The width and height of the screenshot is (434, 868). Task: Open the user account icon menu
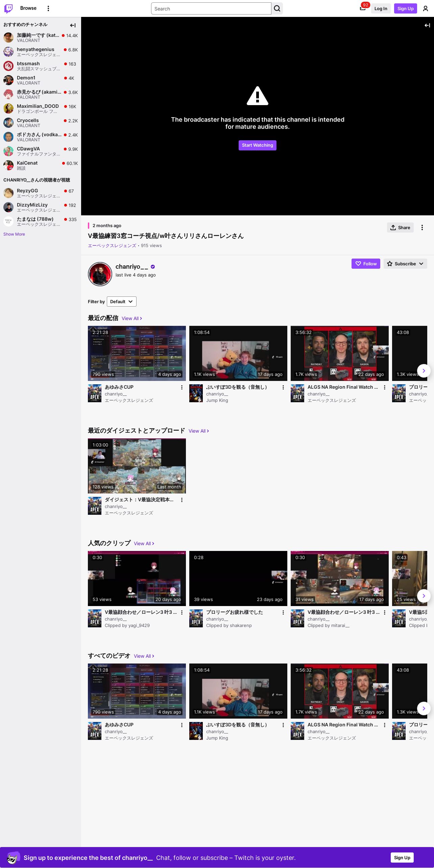[426, 8]
